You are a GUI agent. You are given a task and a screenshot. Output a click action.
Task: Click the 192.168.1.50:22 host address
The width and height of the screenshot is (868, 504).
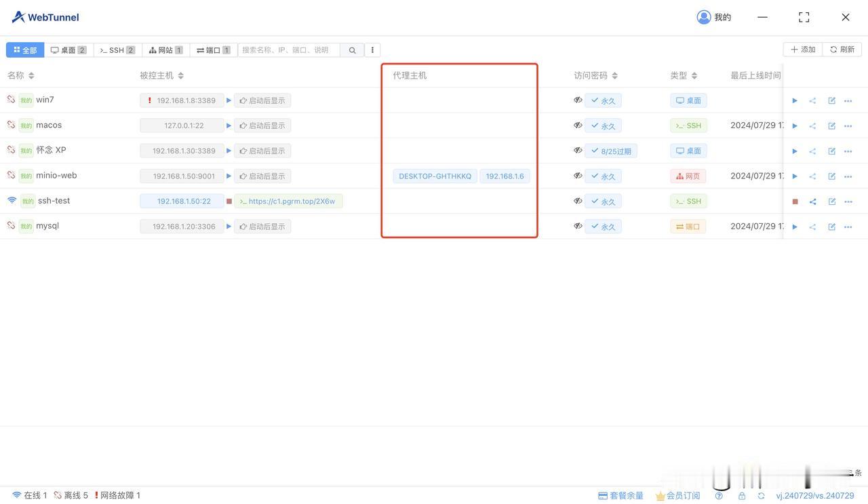point(182,201)
